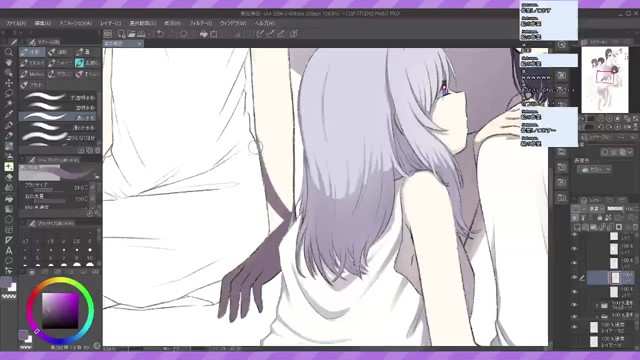Toggle the last snap icon in command bar

[293, 34]
